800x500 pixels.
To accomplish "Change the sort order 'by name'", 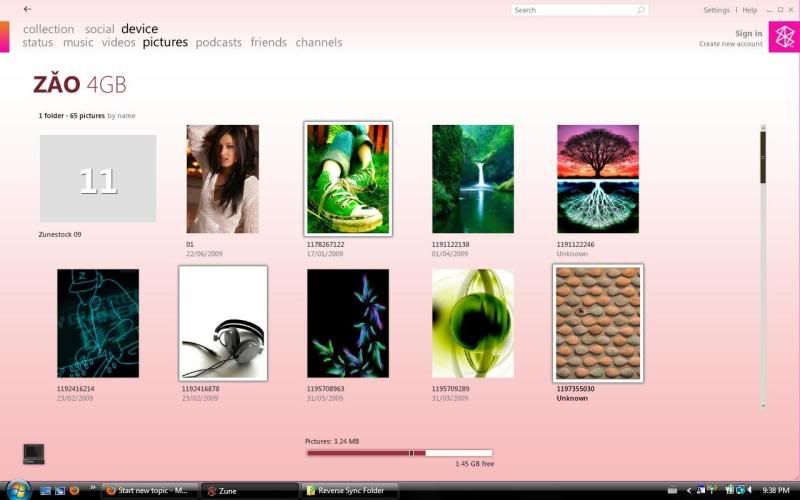I will point(121,116).
